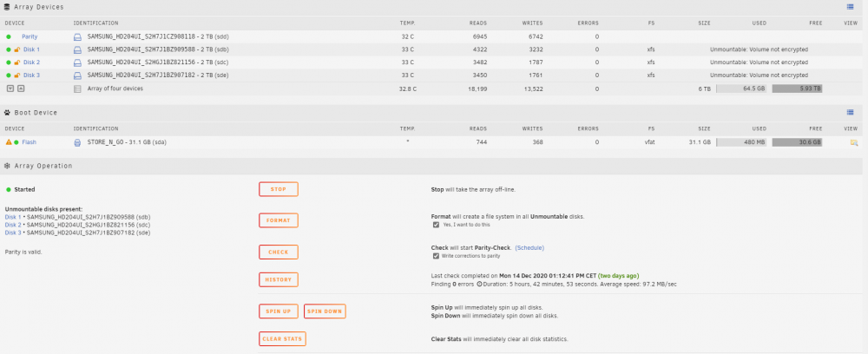Click the CHECK button

point(279,252)
